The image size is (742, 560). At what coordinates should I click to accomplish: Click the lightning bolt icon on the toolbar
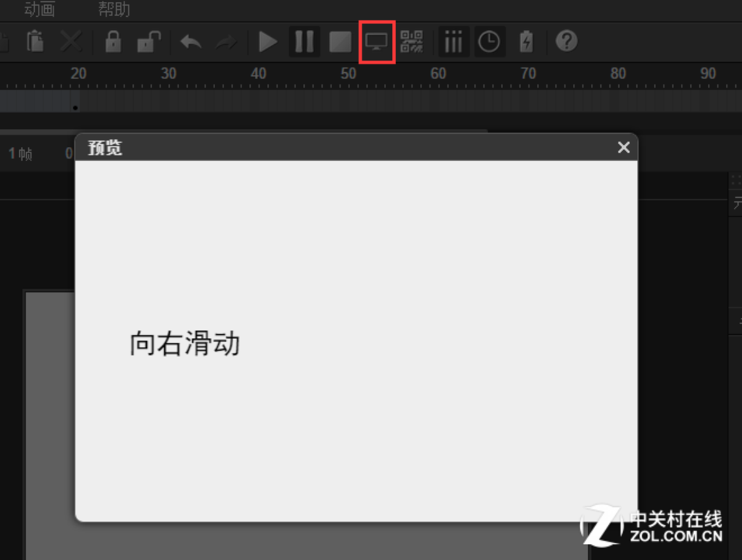[526, 42]
